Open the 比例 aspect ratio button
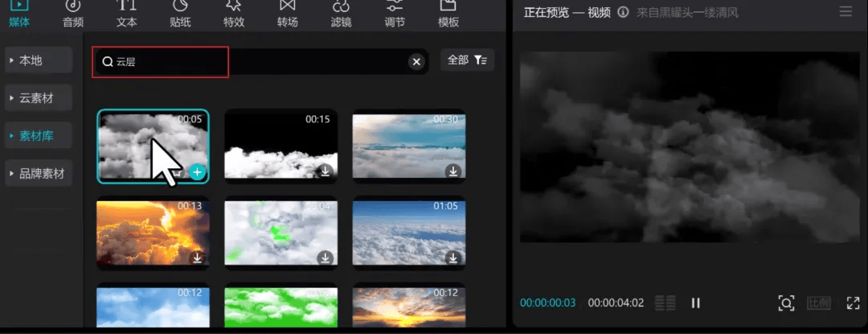The image size is (868, 334). tap(819, 303)
